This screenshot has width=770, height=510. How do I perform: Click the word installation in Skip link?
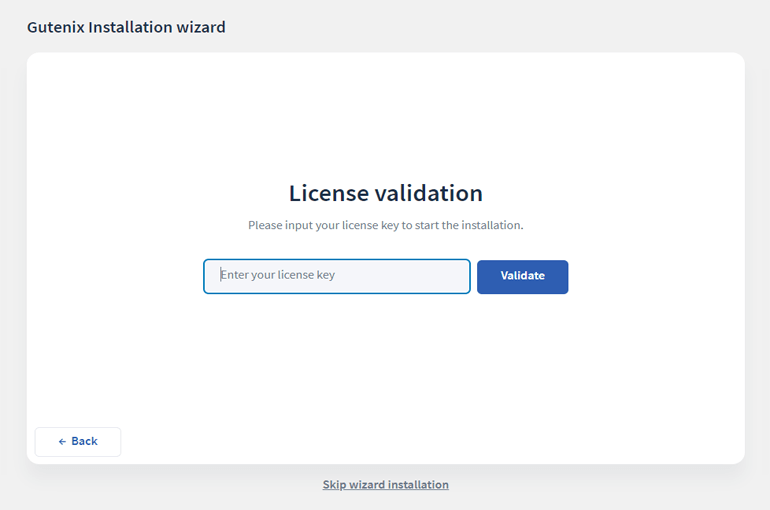tap(418, 484)
